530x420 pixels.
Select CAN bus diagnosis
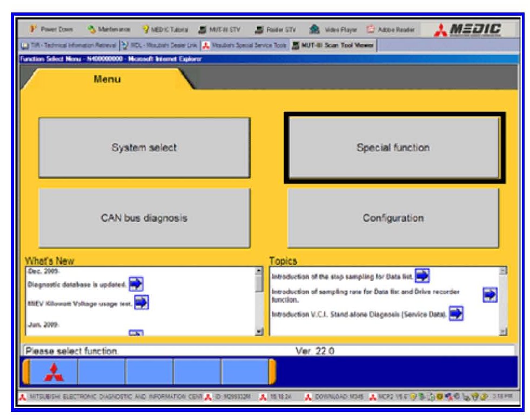coord(144,218)
